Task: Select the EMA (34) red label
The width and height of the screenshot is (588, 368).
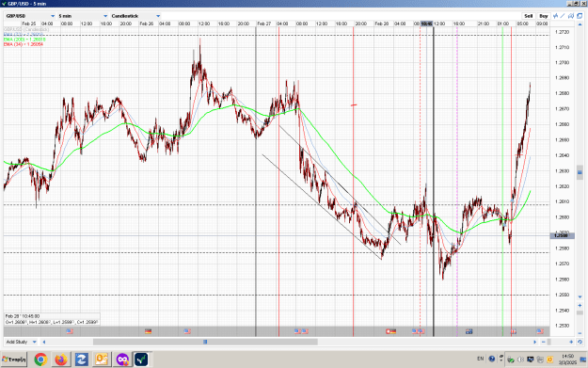Action: pos(24,44)
